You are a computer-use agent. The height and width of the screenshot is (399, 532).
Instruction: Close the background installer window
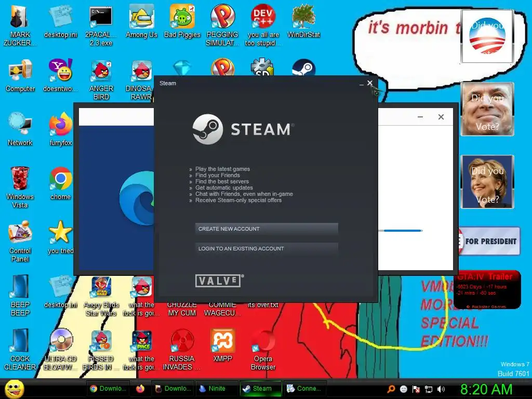point(441,117)
